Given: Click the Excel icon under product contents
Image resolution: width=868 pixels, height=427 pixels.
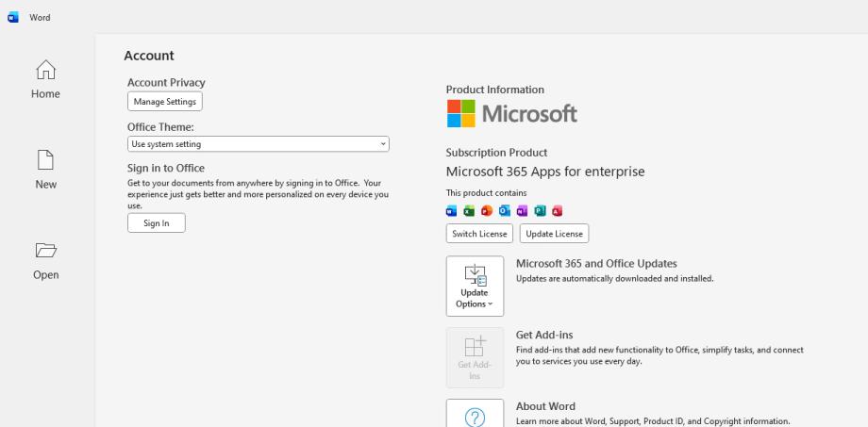Looking at the screenshot, I should (469, 210).
